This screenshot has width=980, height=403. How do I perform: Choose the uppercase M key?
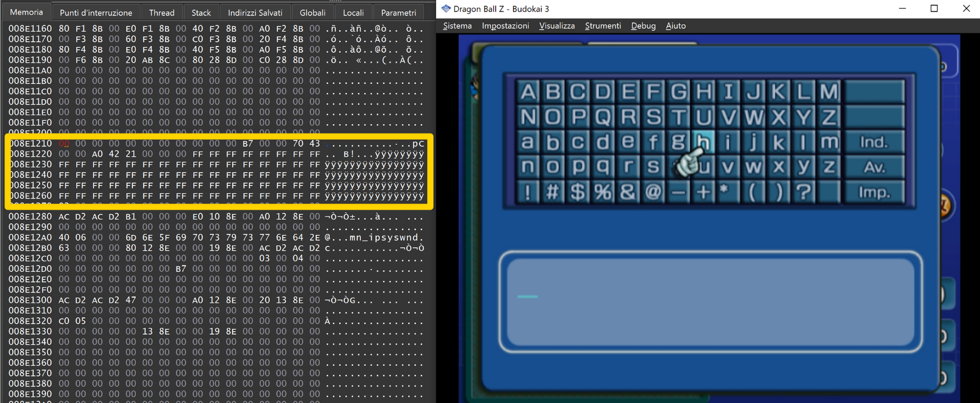coord(829,92)
